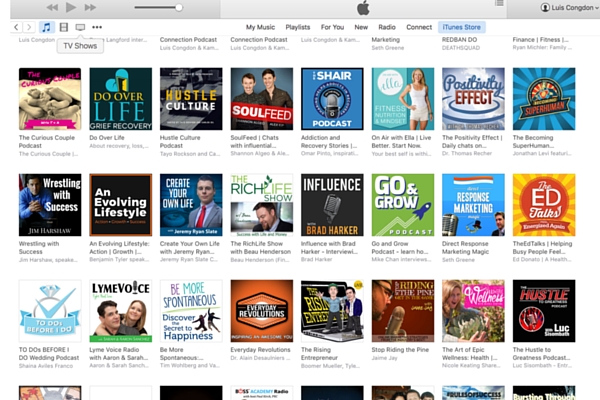The width and height of the screenshot is (600, 400).
Task: Click author text 'Shaina Aviles Franco'
Action: click(x=46, y=366)
